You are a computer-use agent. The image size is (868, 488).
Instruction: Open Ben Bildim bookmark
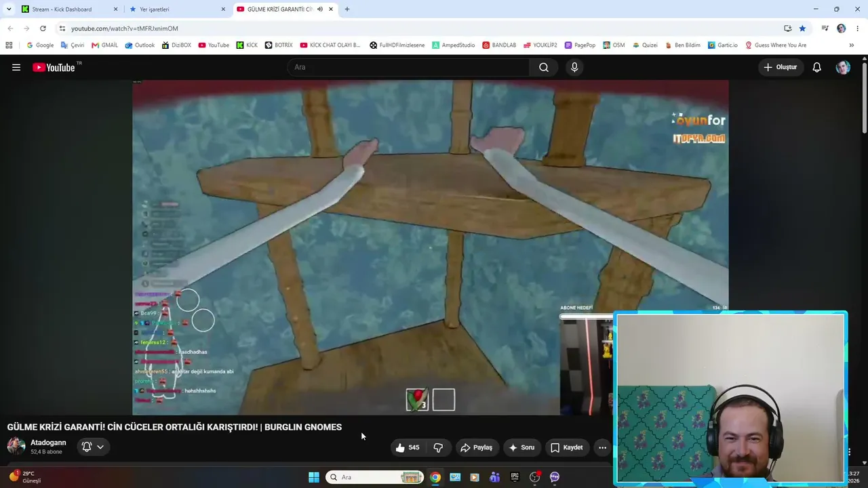tap(683, 45)
